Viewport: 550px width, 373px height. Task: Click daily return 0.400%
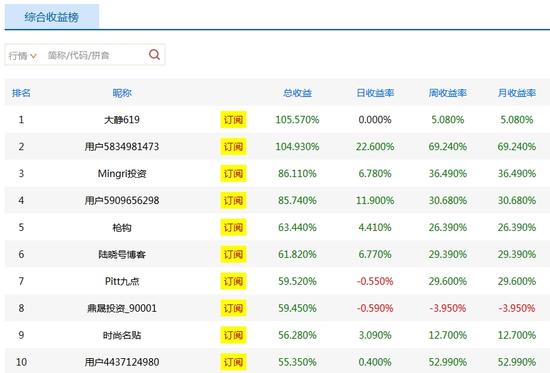[x=375, y=362]
